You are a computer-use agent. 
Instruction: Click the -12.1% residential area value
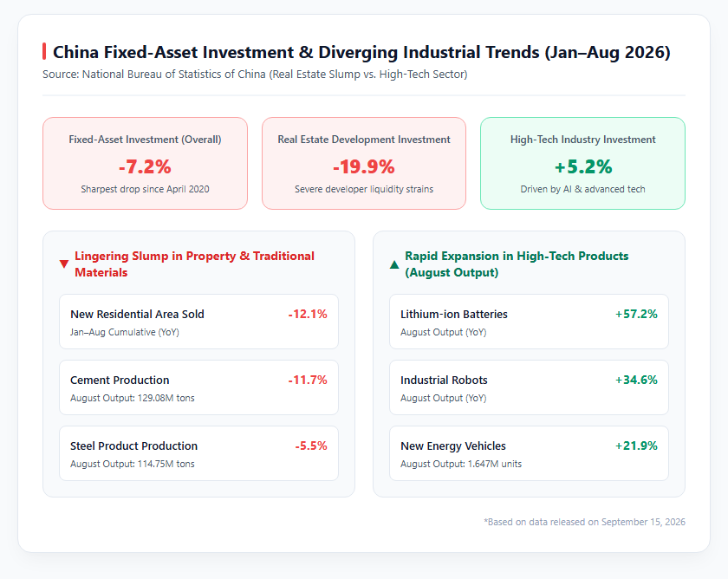(308, 315)
